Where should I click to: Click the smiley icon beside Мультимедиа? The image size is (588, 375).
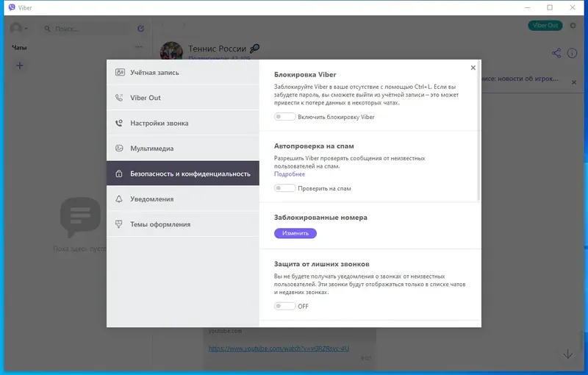click(119, 148)
